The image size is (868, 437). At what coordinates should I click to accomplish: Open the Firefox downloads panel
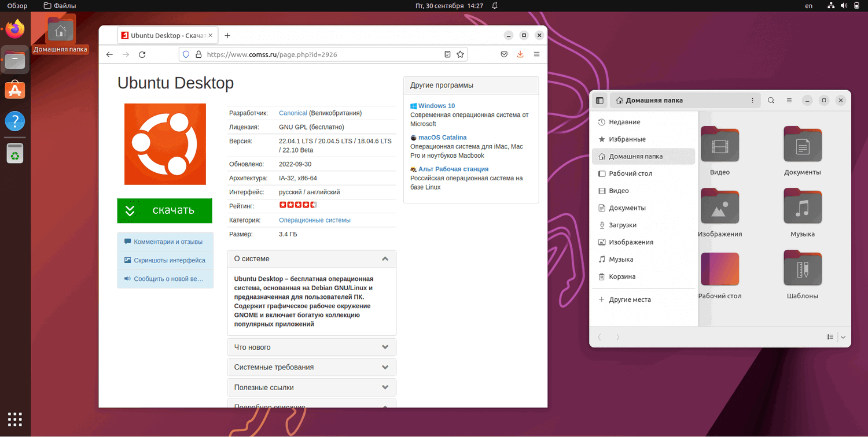520,54
